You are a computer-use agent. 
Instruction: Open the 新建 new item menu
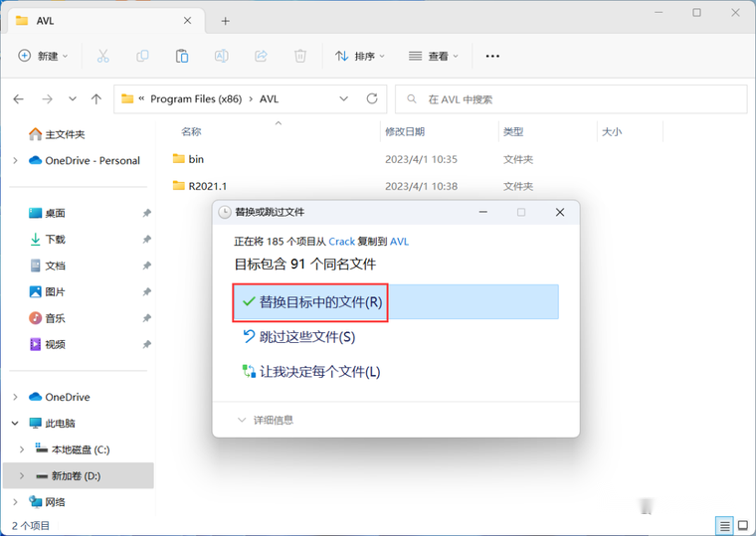tap(43, 57)
